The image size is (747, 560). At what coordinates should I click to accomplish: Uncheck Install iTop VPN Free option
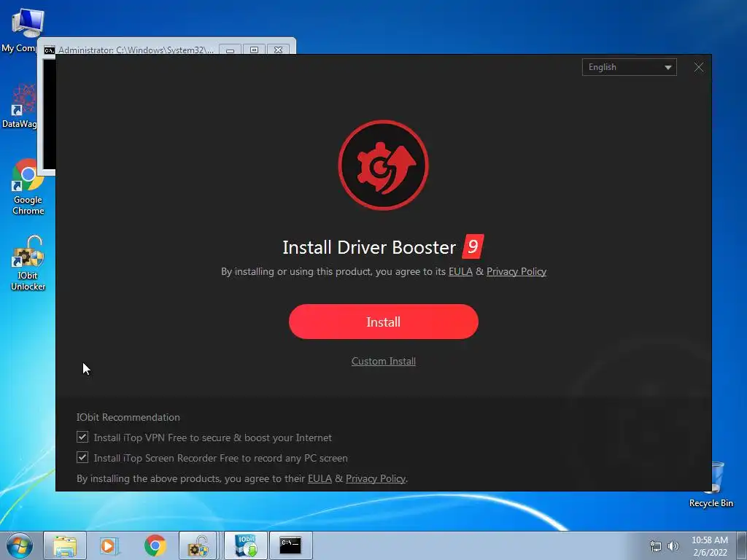click(82, 437)
